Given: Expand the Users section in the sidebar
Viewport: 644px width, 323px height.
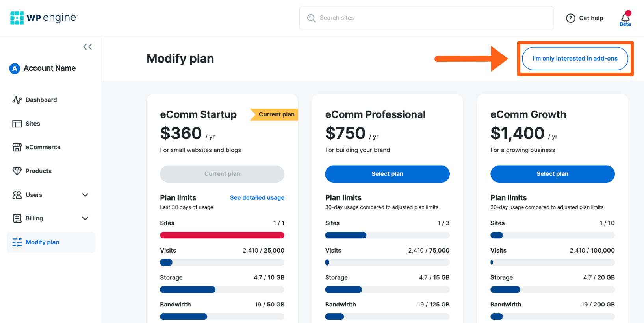Looking at the screenshot, I should [x=85, y=195].
